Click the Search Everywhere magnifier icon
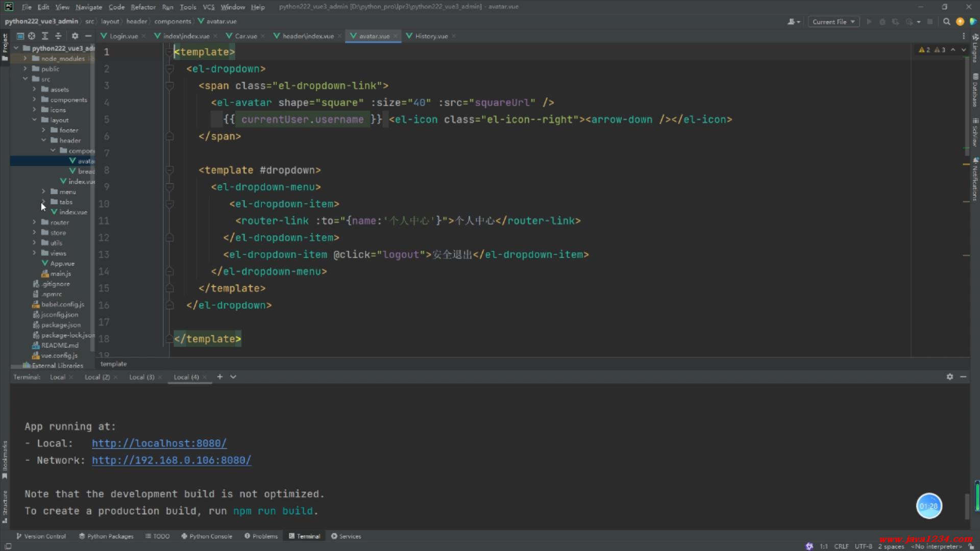Viewport: 980px width, 551px height. click(x=946, y=21)
